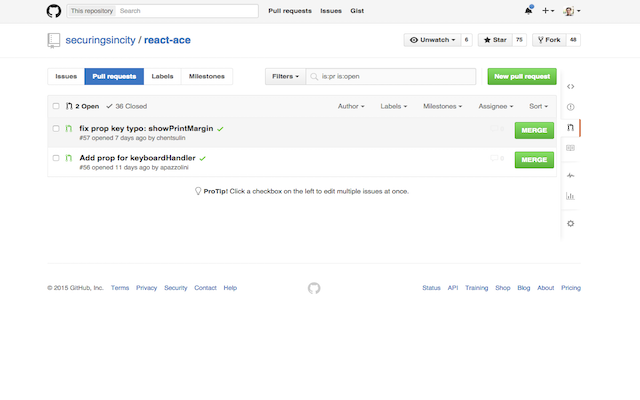
Task: Open the plus create-new menu
Action: click(548, 11)
